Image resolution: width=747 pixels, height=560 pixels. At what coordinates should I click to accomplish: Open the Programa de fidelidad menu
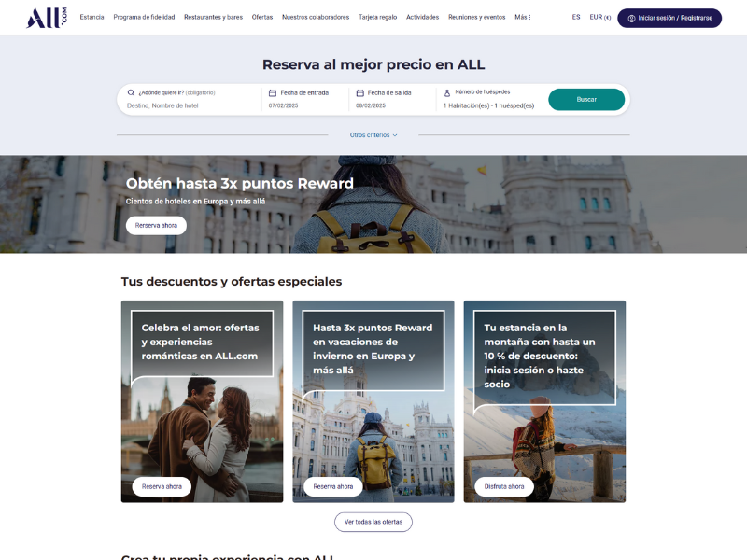(x=144, y=17)
